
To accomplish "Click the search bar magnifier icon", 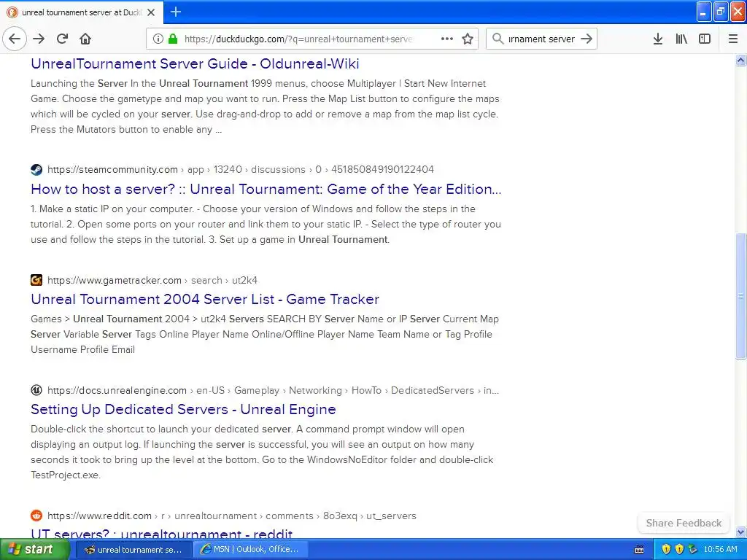I will pos(498,39).
